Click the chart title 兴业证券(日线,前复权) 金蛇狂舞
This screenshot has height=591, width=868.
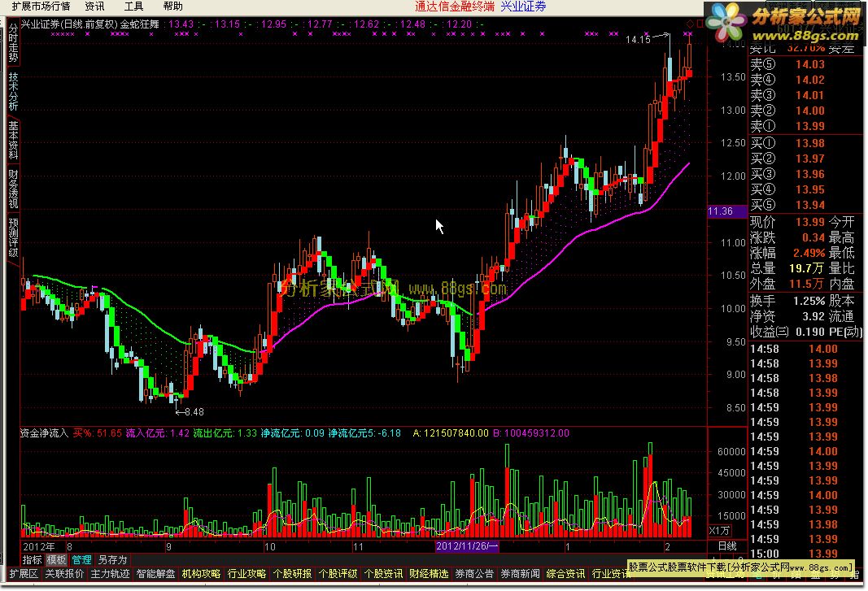tap(90, 24)
